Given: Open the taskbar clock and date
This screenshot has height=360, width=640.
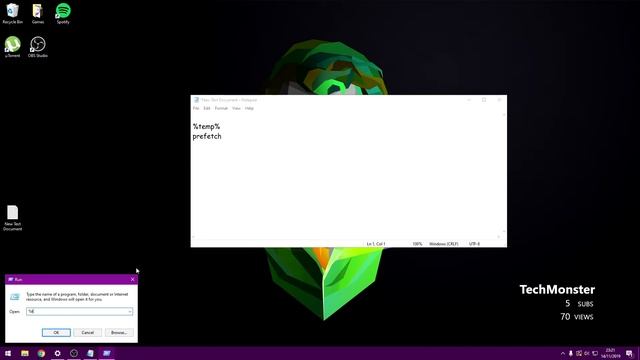Looking at the screenshot, I should (610, 353).
